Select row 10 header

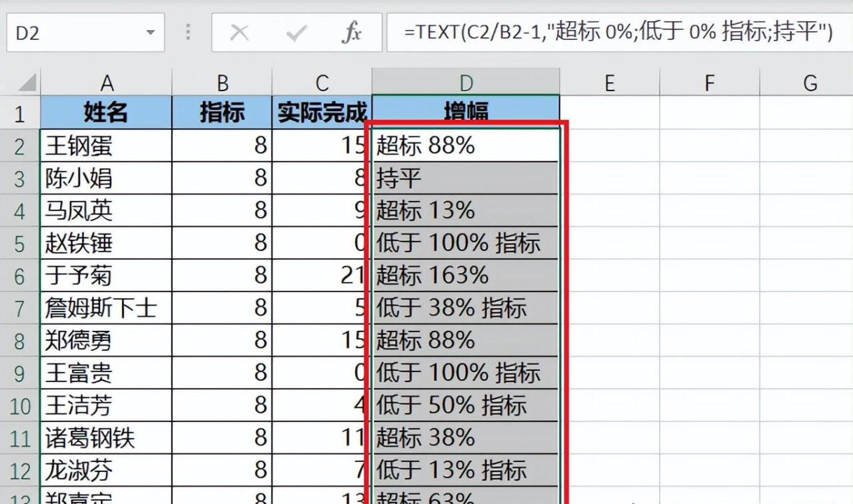(x=19, y=405)
